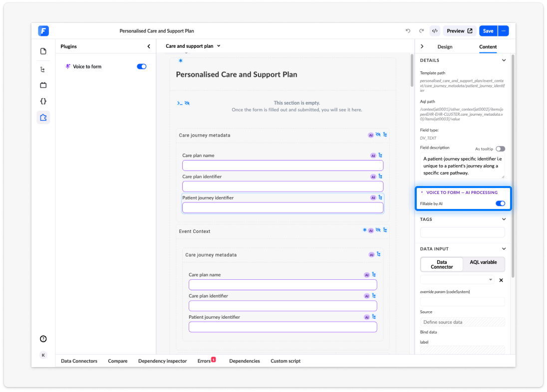Open the Care and support plan dropdown
547x392 pixels.
coord(193,46)
